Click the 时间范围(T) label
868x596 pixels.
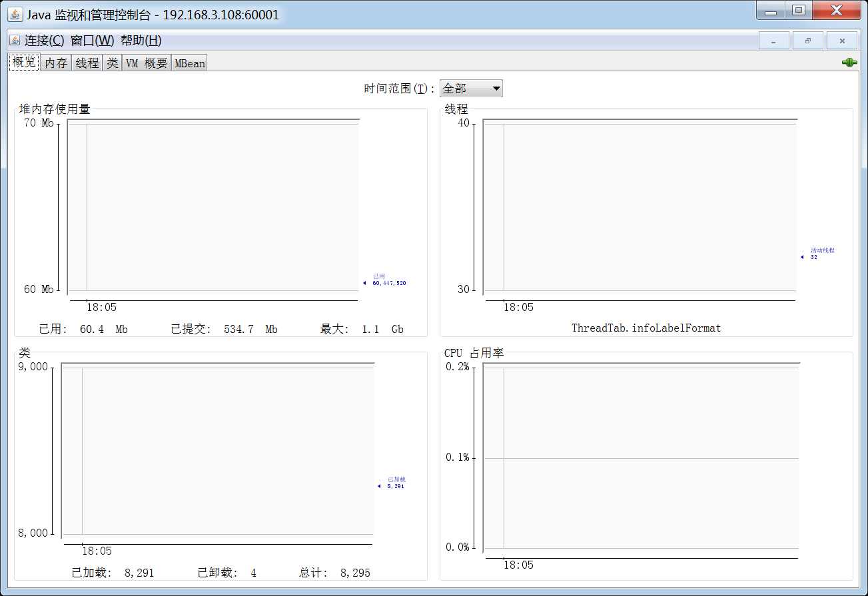click(x=400, y=89)
